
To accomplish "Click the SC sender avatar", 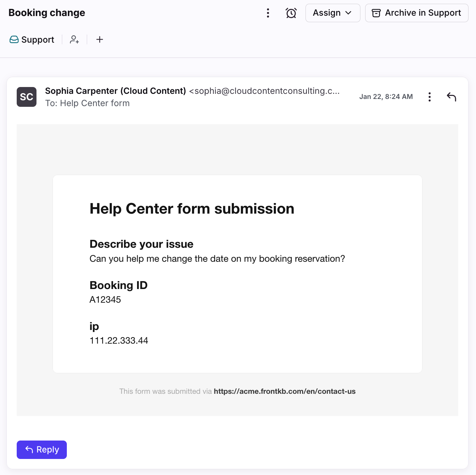I will click(x=27, y=97).
